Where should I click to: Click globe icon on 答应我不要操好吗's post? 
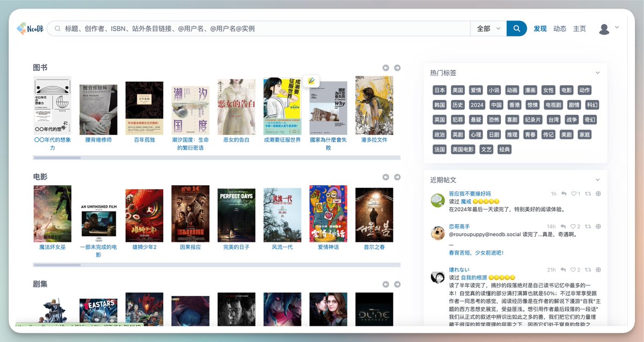[x=598, y=194]
